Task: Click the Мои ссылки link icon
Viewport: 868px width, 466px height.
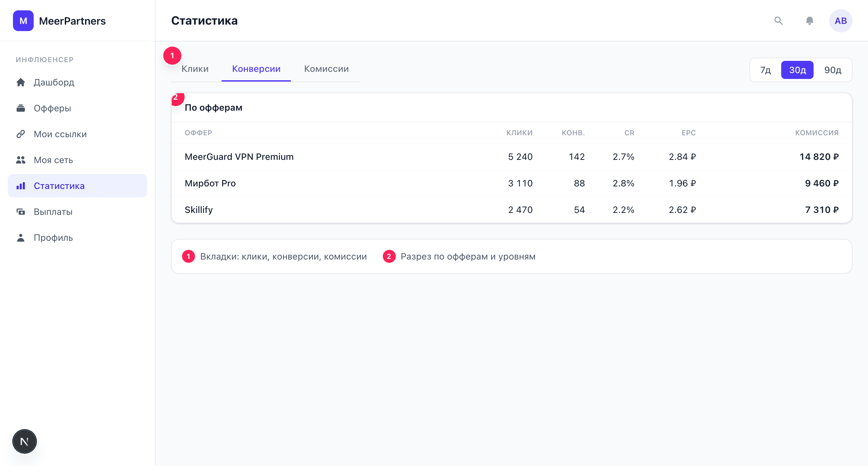Action: (21, 134)
